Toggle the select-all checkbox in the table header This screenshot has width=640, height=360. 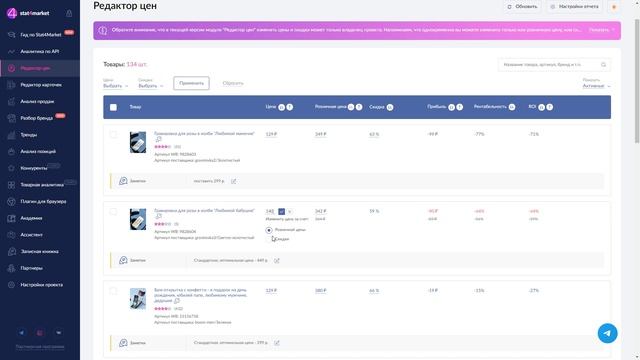pyautogui.click(x=113, y=107)
